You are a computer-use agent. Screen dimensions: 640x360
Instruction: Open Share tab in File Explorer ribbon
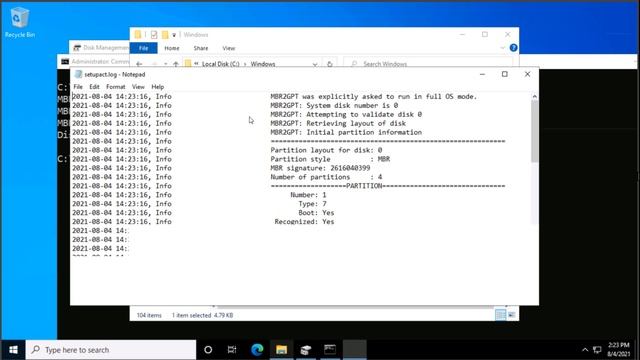click(201, 48)
